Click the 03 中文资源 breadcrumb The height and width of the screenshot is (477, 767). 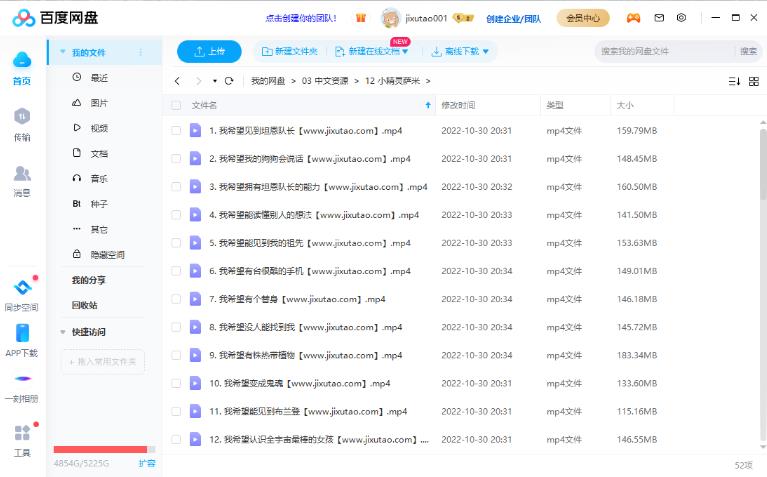click(325, 81)
